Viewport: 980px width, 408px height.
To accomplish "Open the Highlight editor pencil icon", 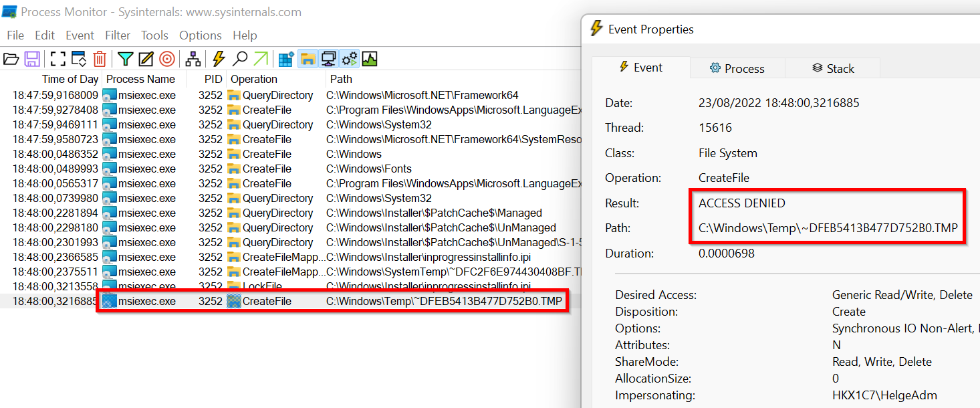I will [x=146, y=59].
